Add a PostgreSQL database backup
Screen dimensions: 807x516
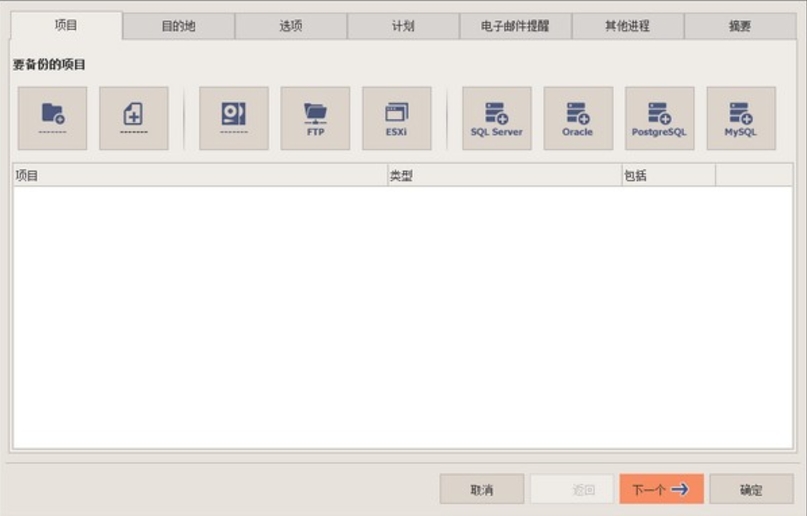click(x=660, y=118)
